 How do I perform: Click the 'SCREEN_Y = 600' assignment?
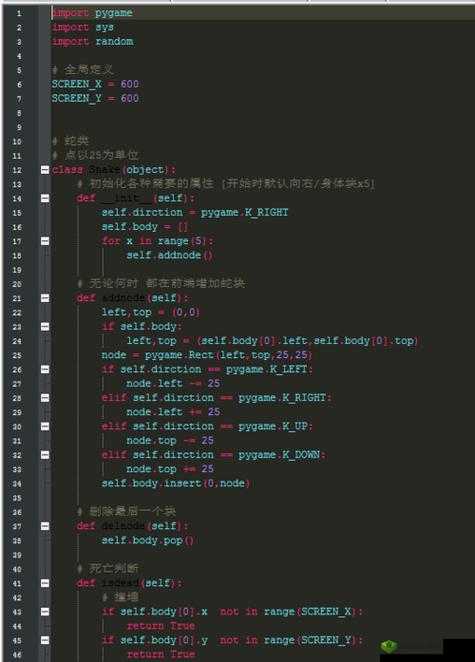pos(95,98)
